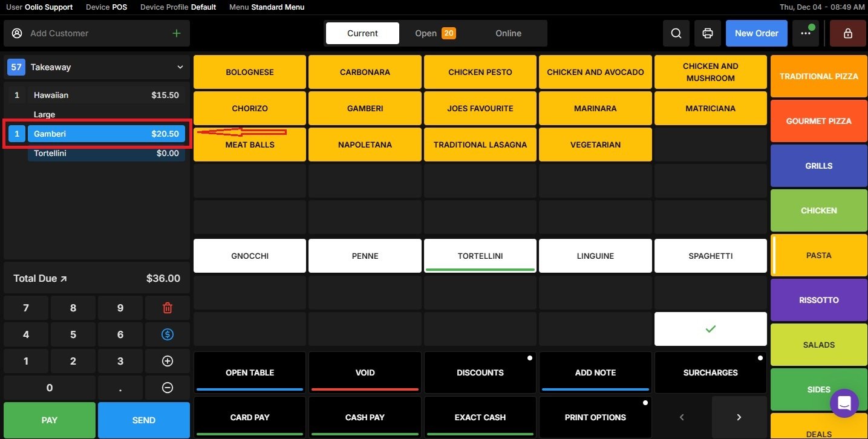Start a New Order

(x=756, y=33)
